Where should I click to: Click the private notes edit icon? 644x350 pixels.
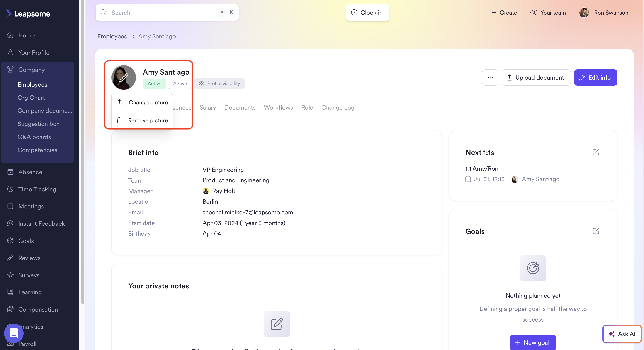tap(277, 324)
